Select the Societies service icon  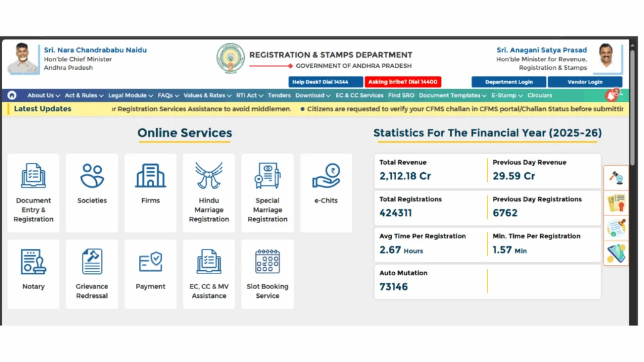(92, 177)
